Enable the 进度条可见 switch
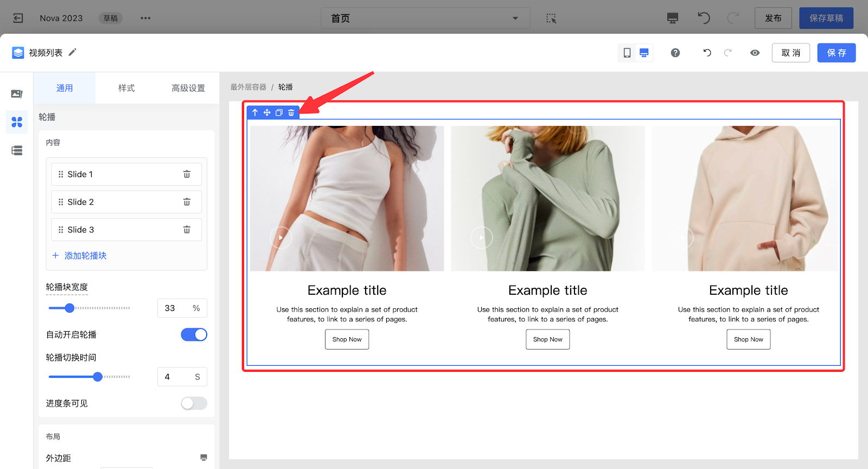 point(194,403)
